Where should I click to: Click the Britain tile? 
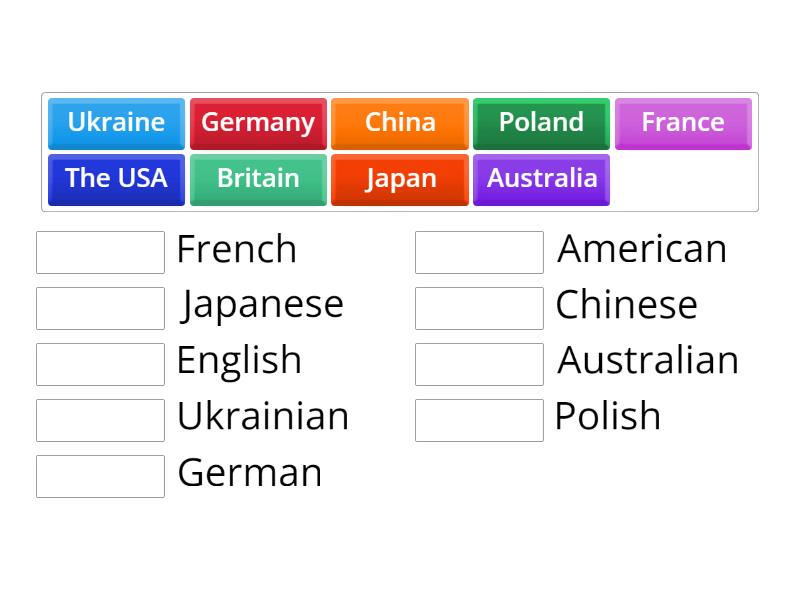tap(258, 179)
